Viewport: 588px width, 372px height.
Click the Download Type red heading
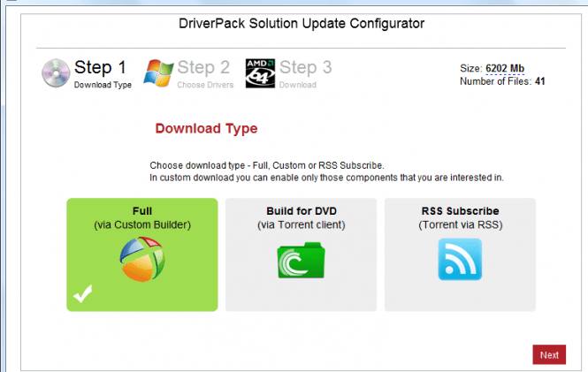tap(206, 128)
